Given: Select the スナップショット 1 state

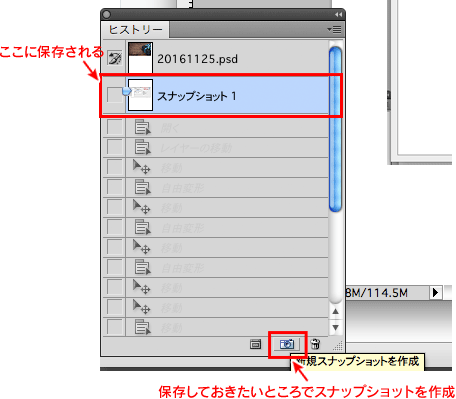Looking at the screenshot, I should pos(215,96).
